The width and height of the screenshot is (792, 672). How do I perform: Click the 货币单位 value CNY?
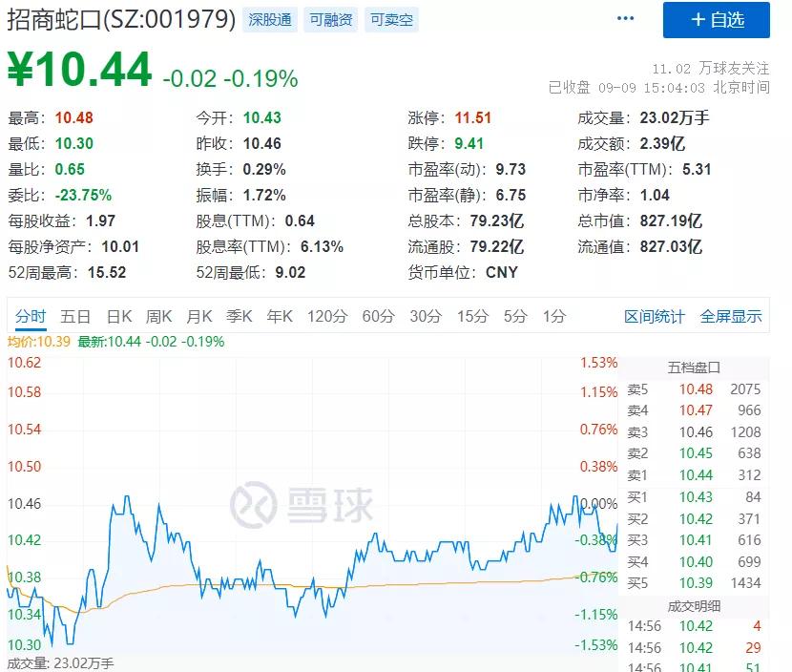pos(502,272)
